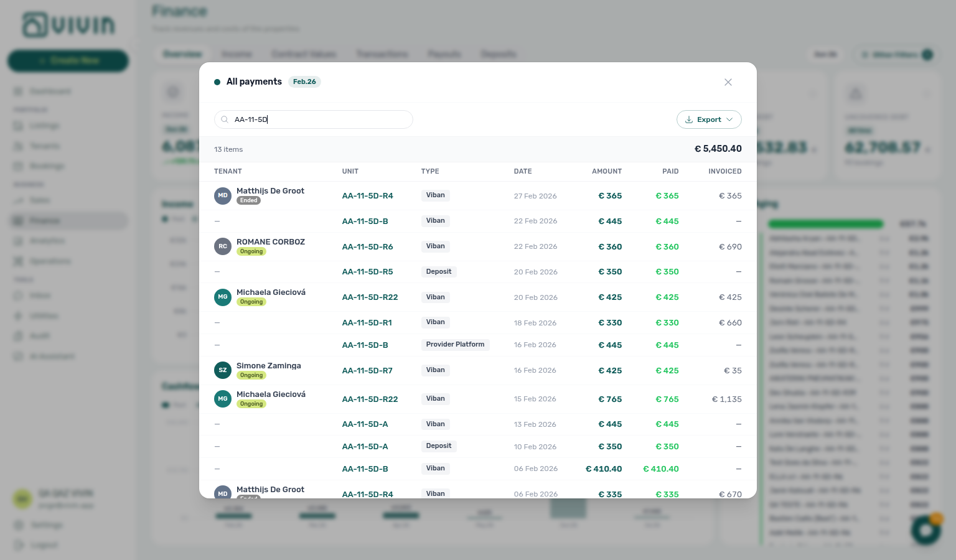Image resolution: width=956 pixels, height=560 pixels.
Task: Click the SZ avatar for Simone Zaminga
Action: coord(223,370)
